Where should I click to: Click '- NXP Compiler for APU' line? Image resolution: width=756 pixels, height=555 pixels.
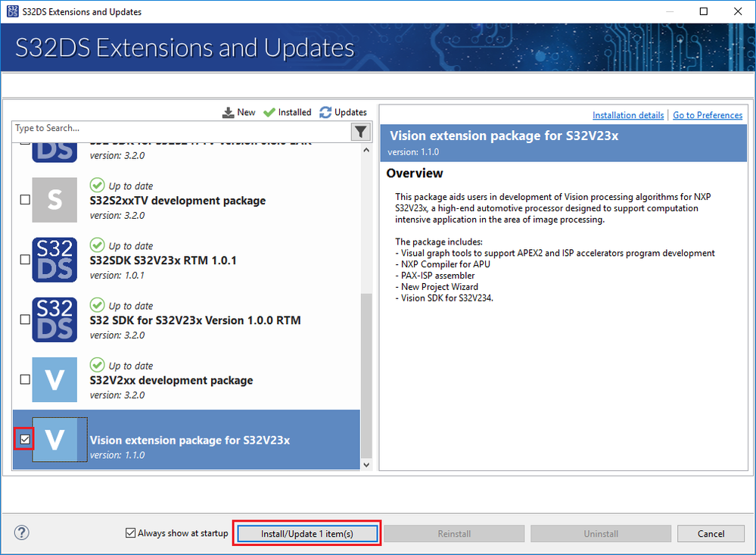tap(443, 264)
